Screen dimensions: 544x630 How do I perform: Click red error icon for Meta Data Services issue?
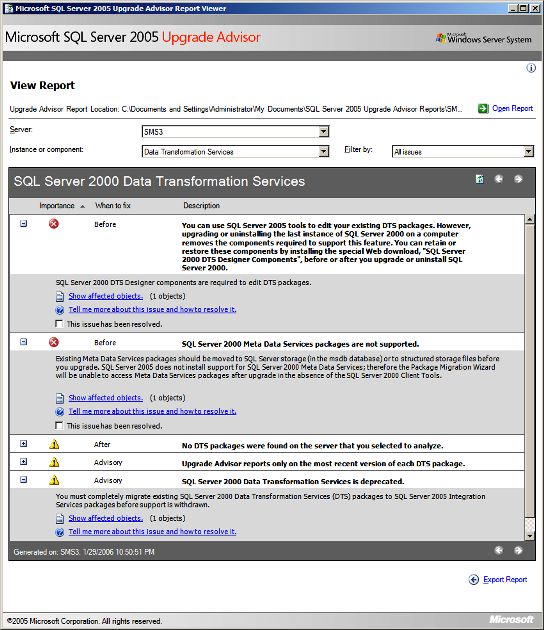[x=54, y=342]
